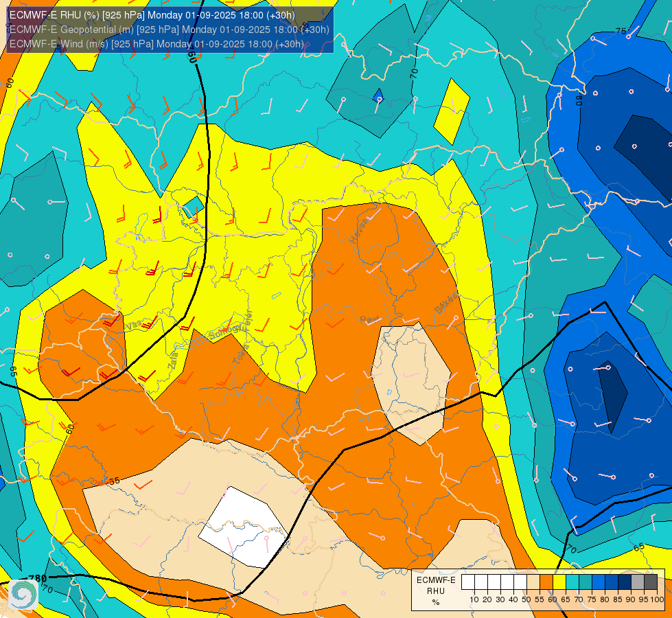The image size is (672, 618).
Task: Pick the bright blue 75–80% legend swatch
Action: coord(599,582)
